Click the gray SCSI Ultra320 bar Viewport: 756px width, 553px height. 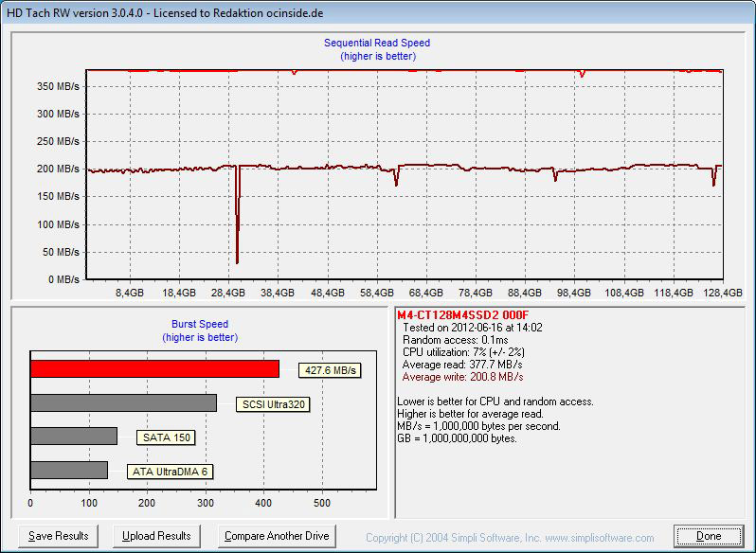[x=123, y=402]
